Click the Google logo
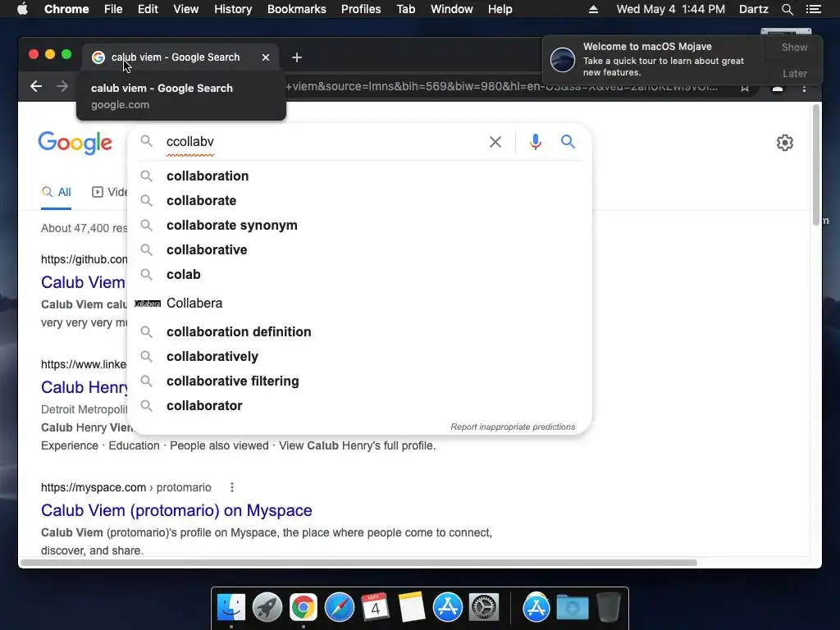The width and height of the screenshot is (840, 630). (x=75, y=143)
